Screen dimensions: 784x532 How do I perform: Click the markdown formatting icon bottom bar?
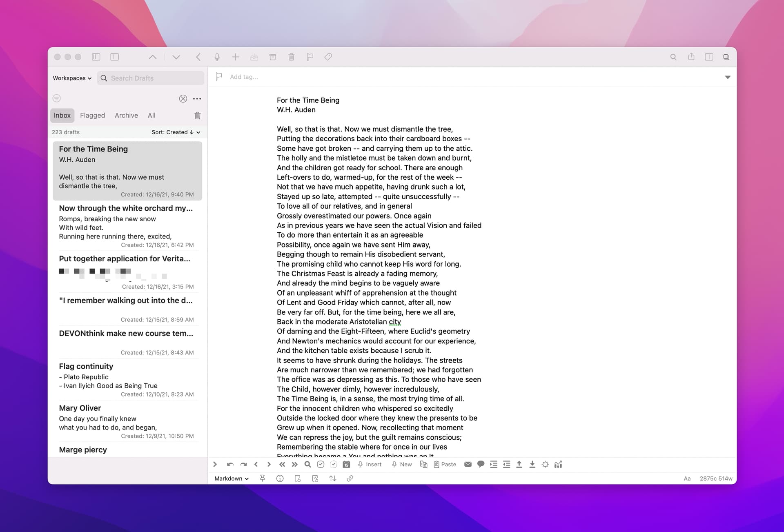pos(229,478)
